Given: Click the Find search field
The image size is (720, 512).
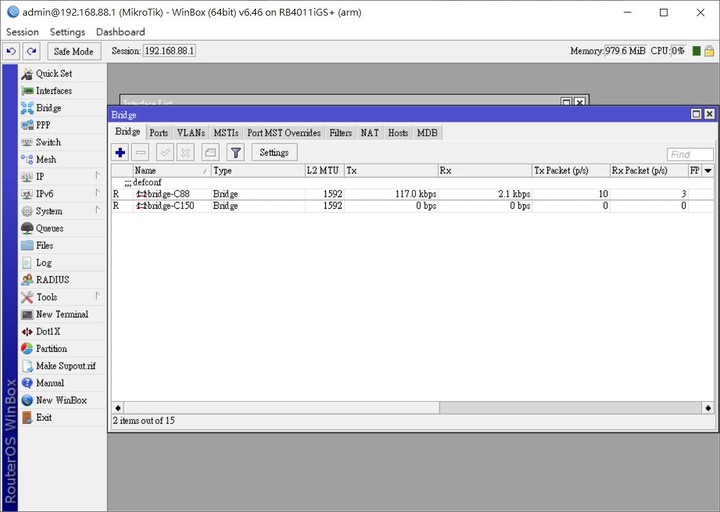Looking at the screenshot, I should tap(690, 155).
